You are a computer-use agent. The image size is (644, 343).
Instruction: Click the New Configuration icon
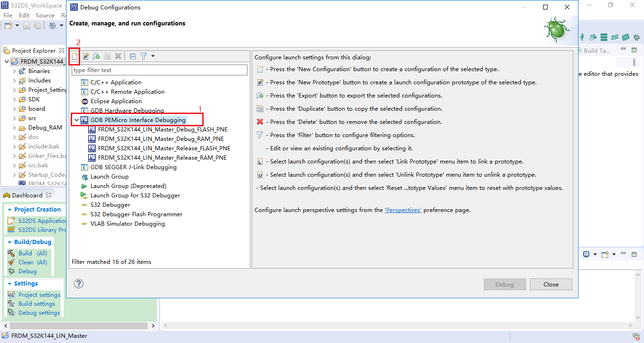click(x=74, y=56)
